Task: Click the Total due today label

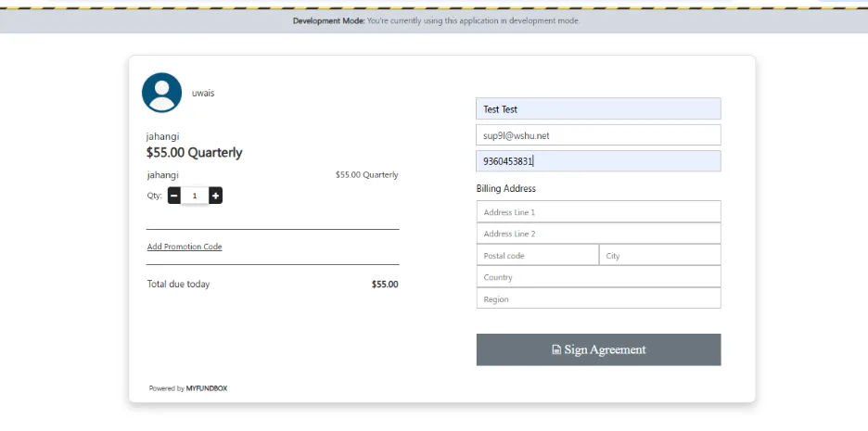Action: coord(178,285)
